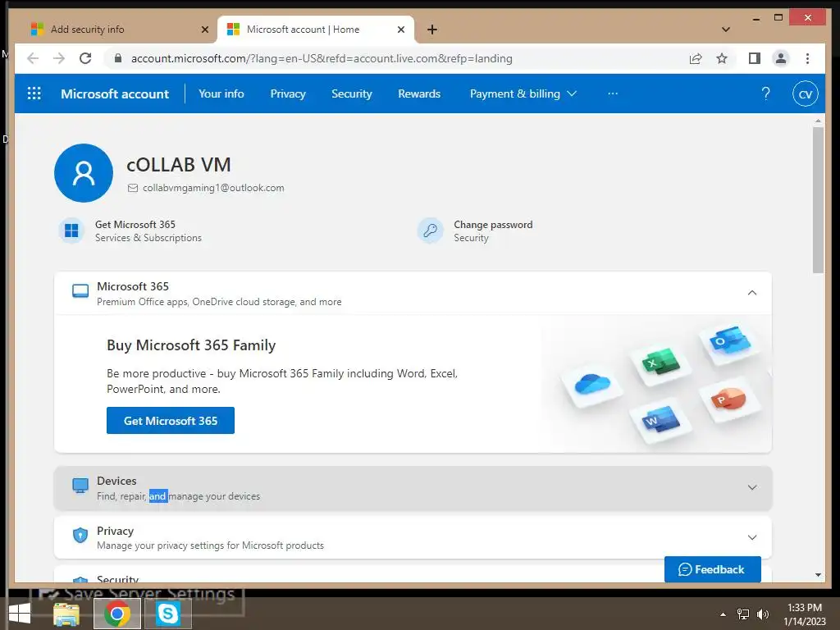The image size is (840, 630).
Task: Open Chrome tab search dropdown arrow
Action: click(x=726, y=30)
